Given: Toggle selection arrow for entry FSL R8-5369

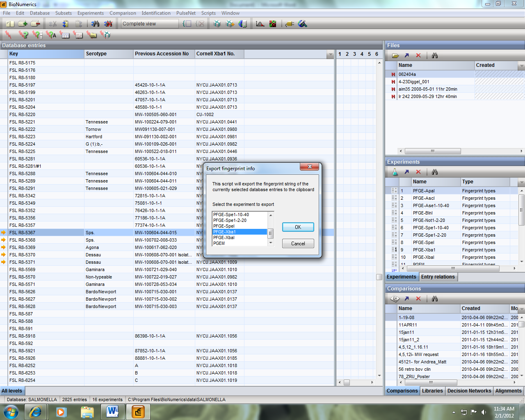Looking at the screenshot, I should [x=4, y=247].
